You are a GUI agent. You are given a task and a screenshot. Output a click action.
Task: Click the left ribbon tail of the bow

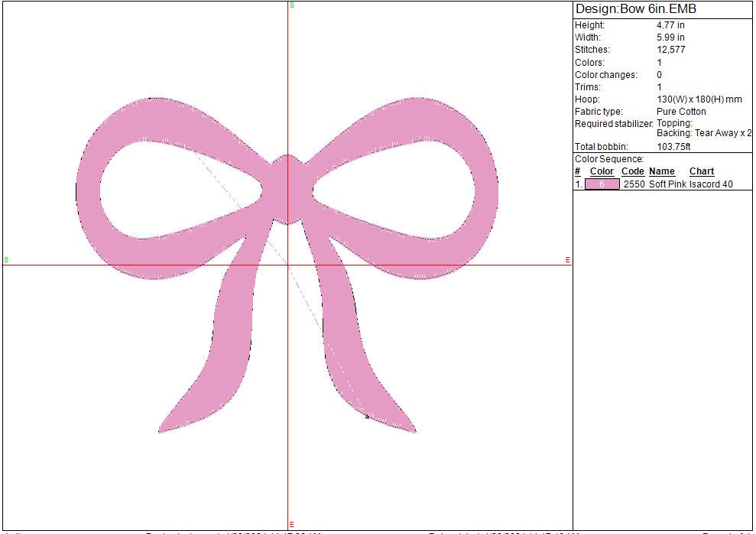[222, 344]
